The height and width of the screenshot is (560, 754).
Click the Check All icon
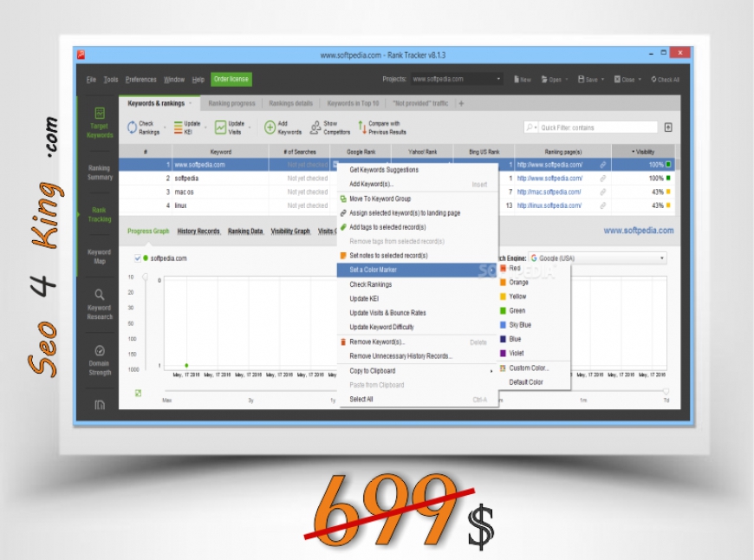654,80
